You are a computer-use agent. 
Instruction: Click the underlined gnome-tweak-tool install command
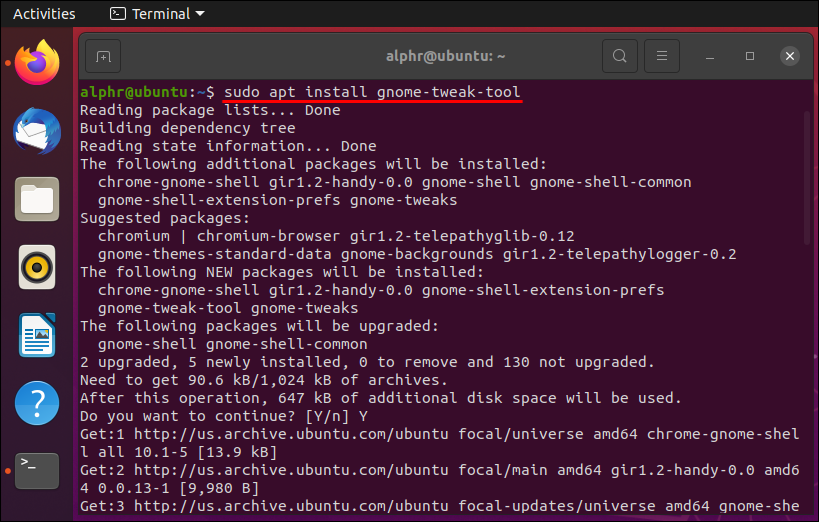point(372,92)
